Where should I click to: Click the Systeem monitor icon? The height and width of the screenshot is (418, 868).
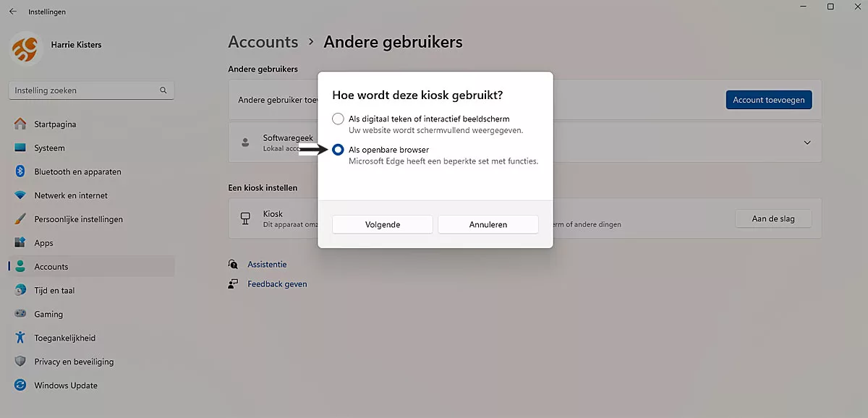[x=20, y=148]
